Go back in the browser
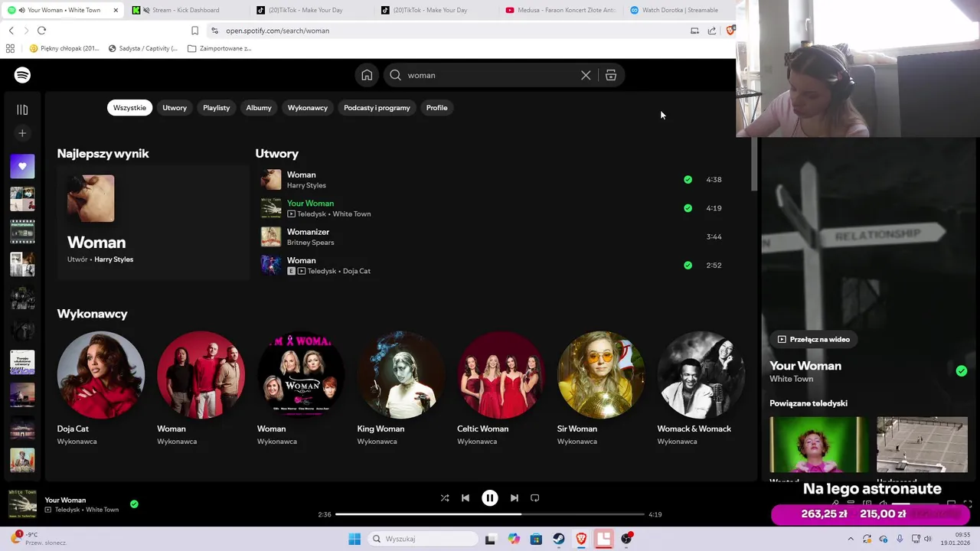This screenshot has height=551, width=980. 11,31
